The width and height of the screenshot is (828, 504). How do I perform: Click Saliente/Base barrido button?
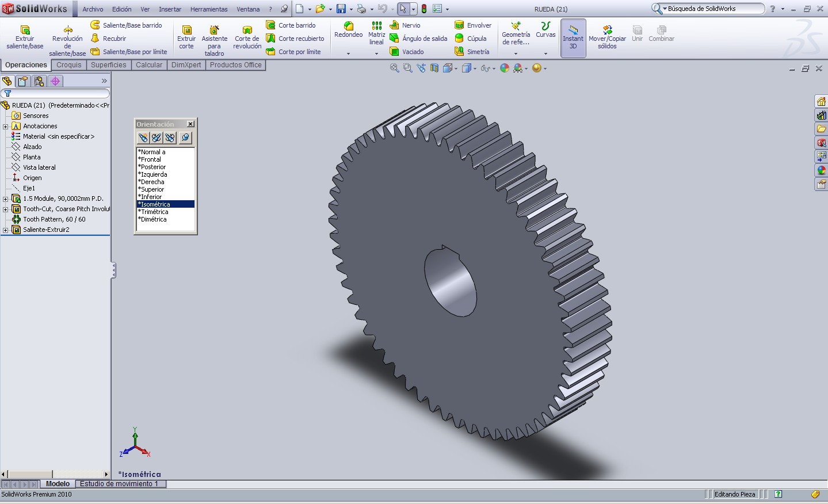click(x=127, y=25)
